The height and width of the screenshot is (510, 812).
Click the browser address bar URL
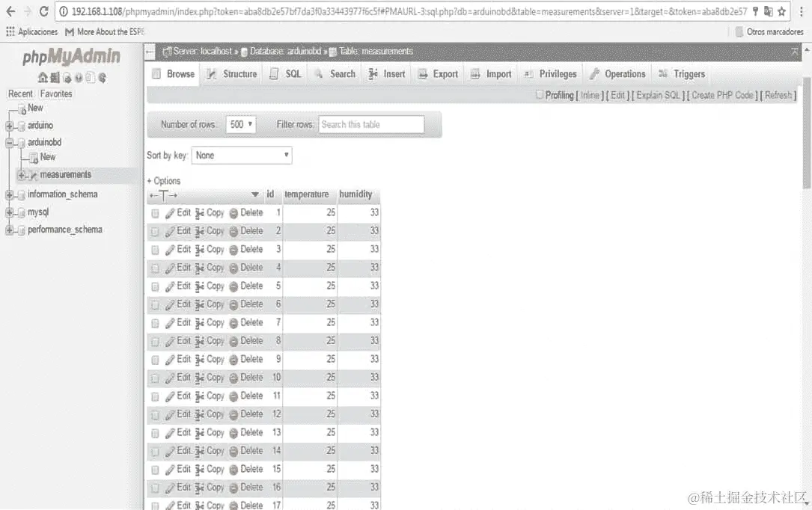(x=409, y=11)
